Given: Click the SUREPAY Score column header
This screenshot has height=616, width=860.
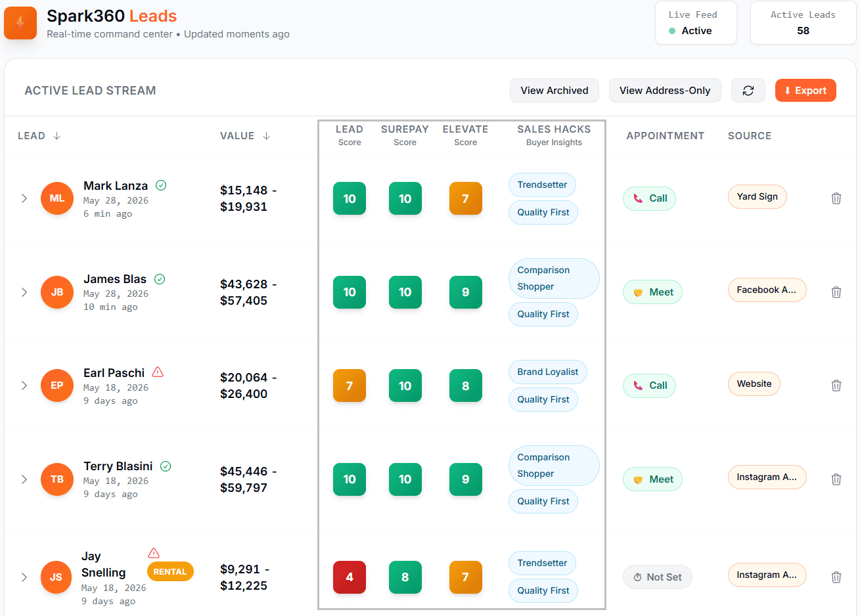Looking at the screenshot, I should pyautogui.click(x=405, y=135).
